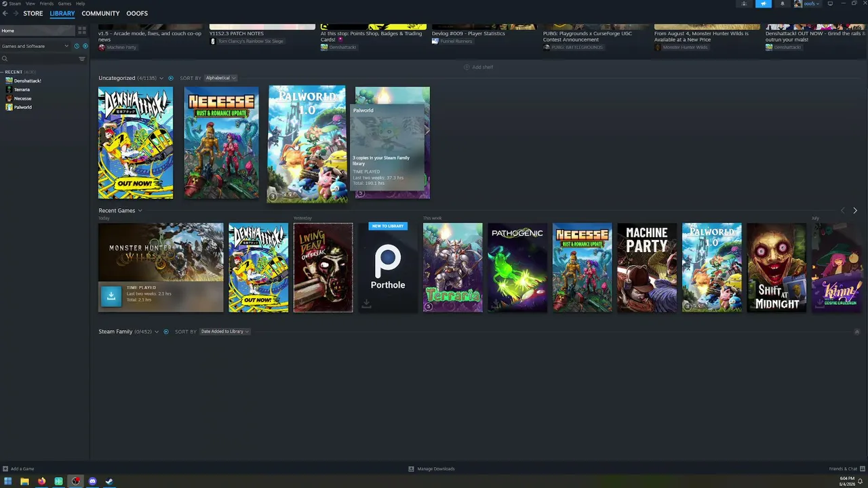Open the Help menu

[x=80, y=3]
